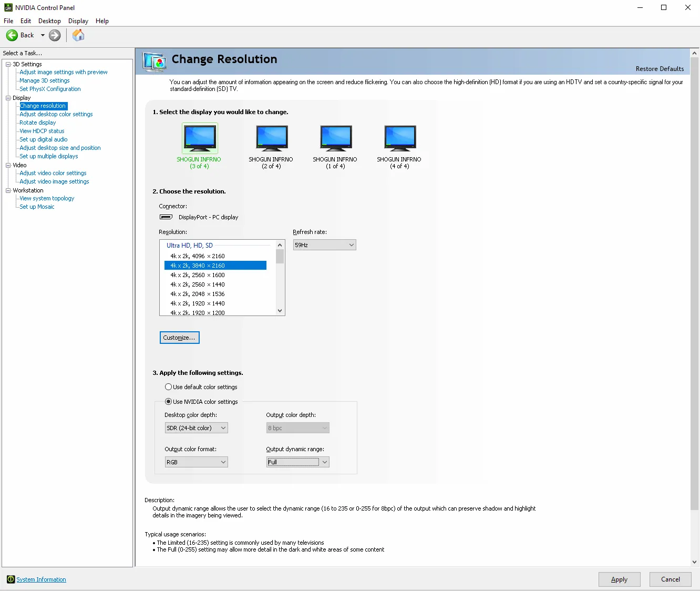Open Set up multiple displays
Viewport: 700px width, 591px height.
pos(49,156)
